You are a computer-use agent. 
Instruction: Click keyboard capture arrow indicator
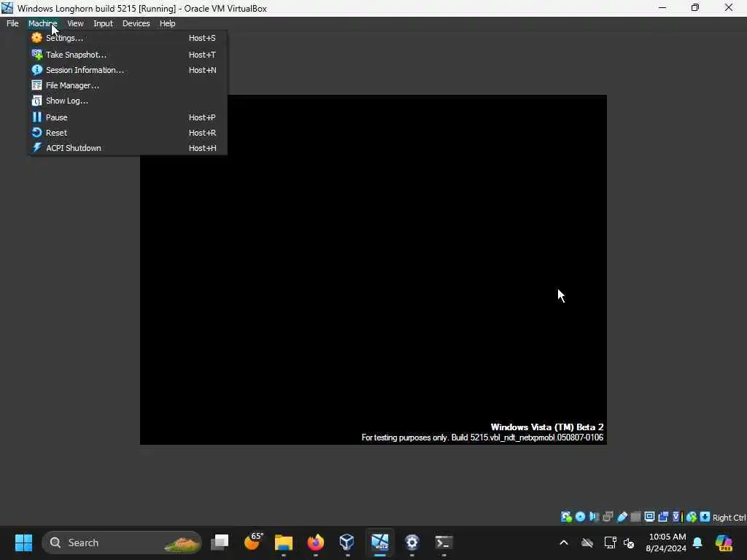pos(705,517)
